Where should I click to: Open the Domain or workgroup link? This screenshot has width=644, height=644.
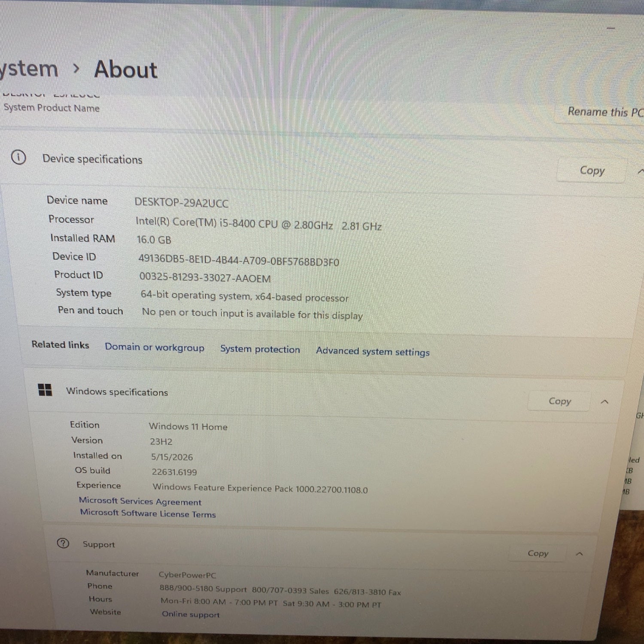(x=155, y=347)
